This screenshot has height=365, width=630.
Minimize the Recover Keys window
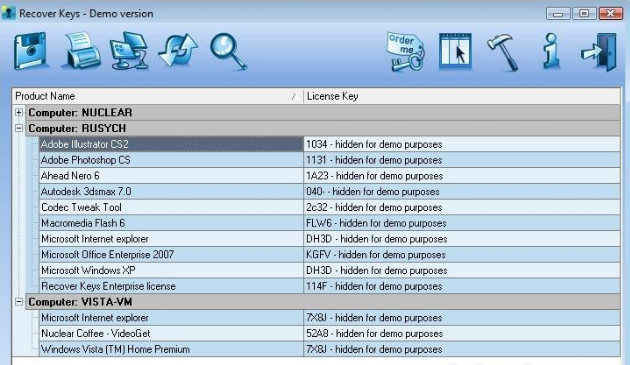pyautogui.click(x=558, y=14)
